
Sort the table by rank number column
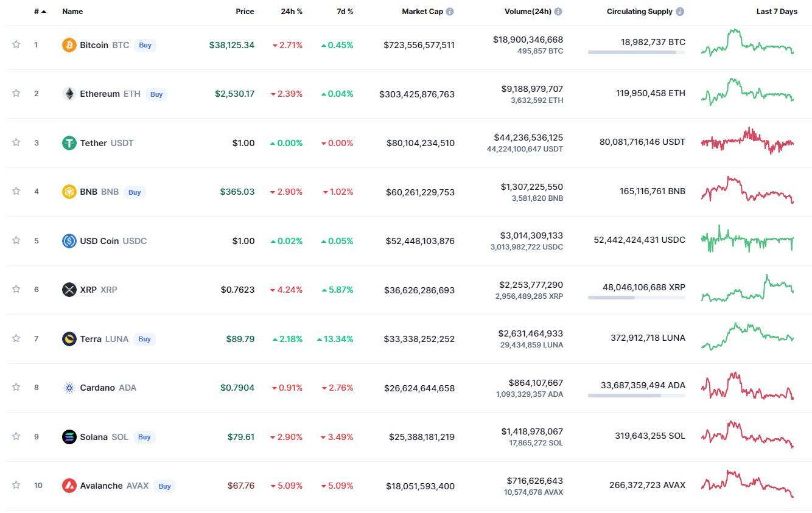[x=40, y=12]
